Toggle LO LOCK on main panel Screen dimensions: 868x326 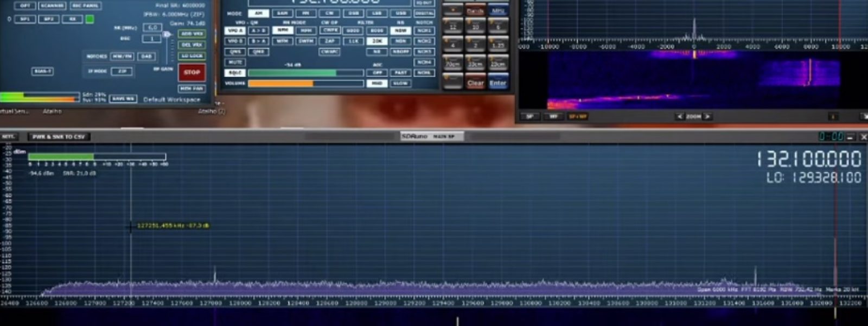(192, 56)
